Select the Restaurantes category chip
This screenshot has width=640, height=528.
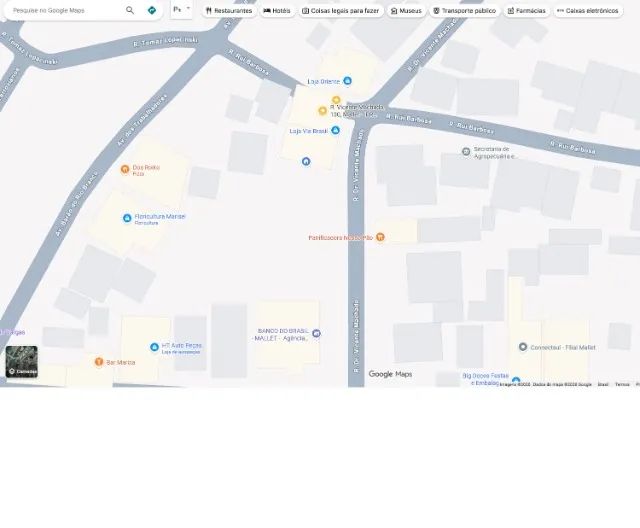(x=229, y=11)
